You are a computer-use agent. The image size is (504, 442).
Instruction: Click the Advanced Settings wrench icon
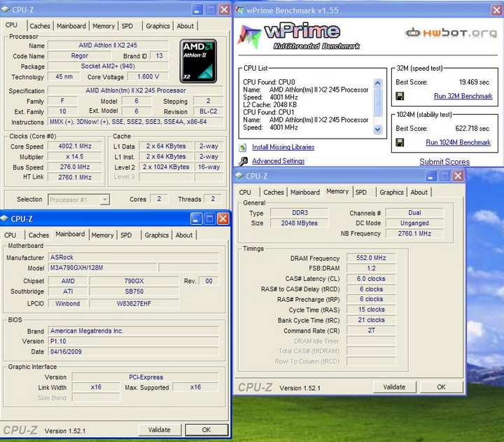[243, 161]
